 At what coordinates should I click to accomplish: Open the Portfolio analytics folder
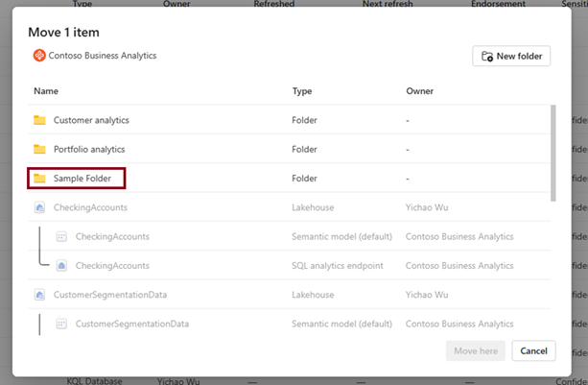pos(89,150)
